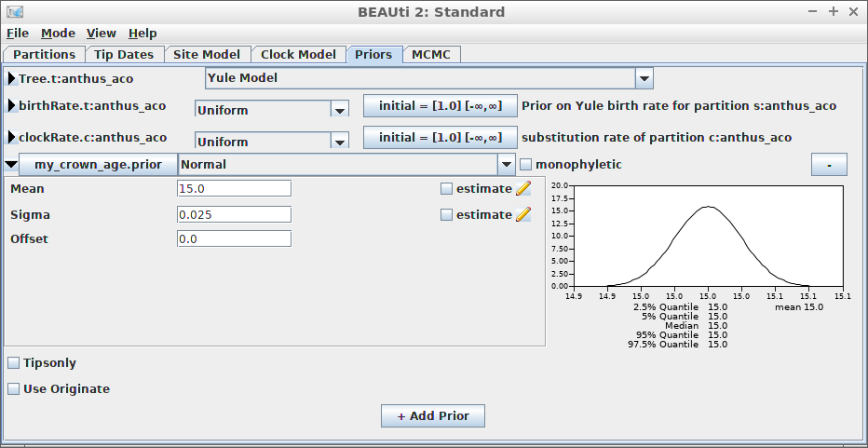
Task: Check the Use Originate option
Action: point(13,389)
